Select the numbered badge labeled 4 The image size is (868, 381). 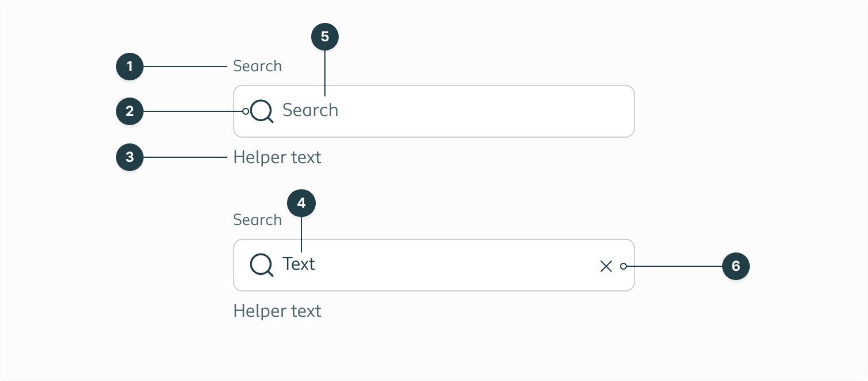pyautogui.click(x=302, y=203)
